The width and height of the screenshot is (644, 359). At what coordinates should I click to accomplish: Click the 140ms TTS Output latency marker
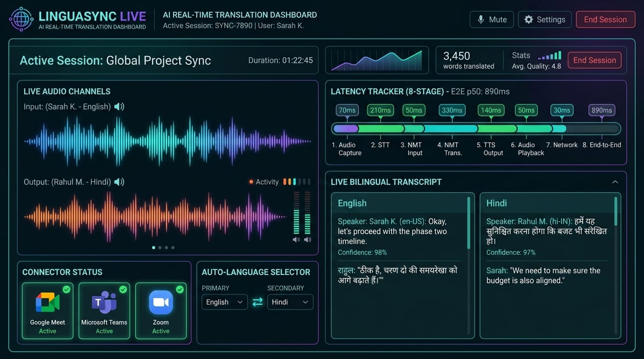pos(491,110)
